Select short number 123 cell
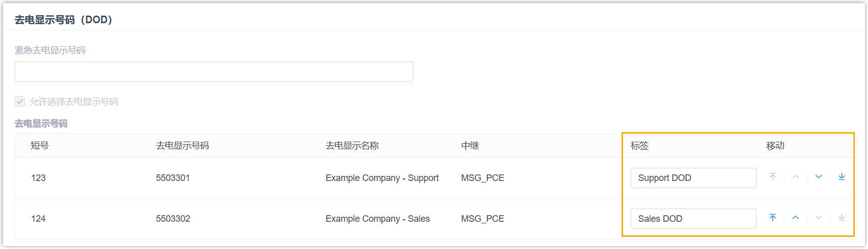Viewport: 868px width, 249px height. [x=38, y=178]
